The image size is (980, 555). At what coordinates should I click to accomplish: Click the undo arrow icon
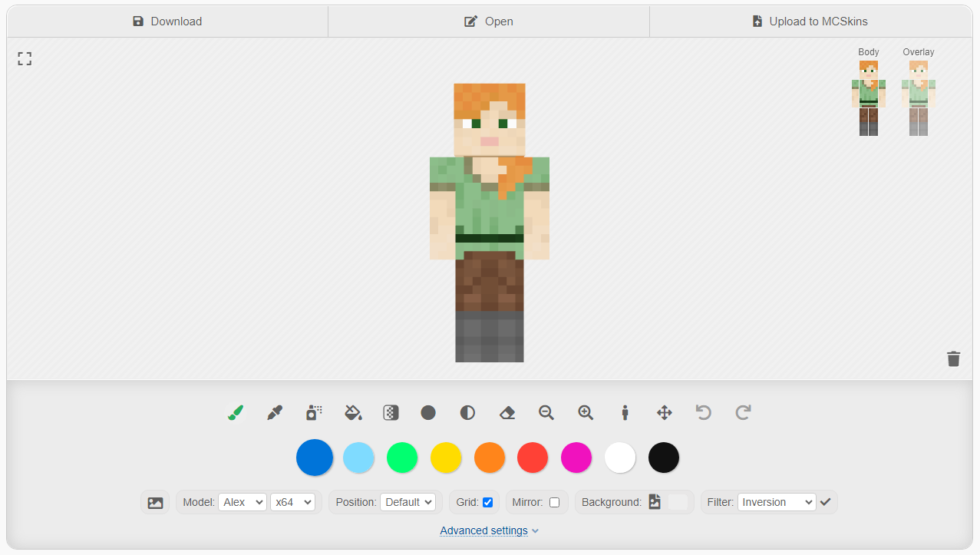(x=703, y=413)
